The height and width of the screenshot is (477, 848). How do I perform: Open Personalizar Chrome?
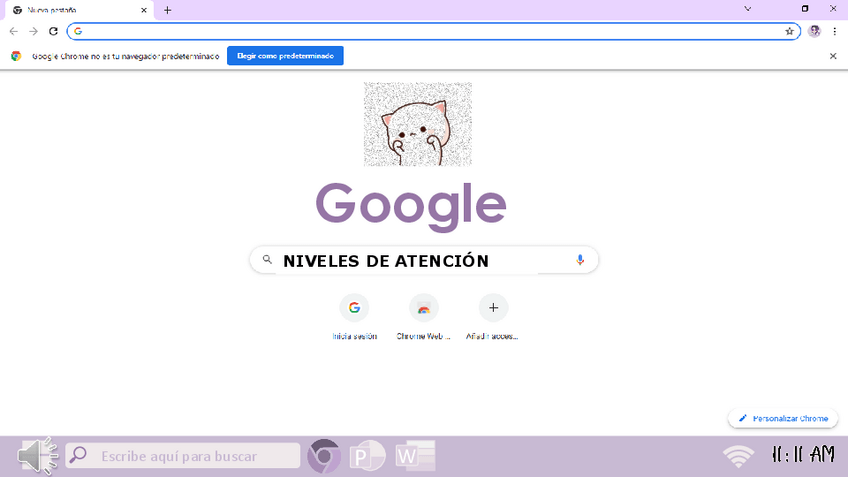click(x=783, y=418)
